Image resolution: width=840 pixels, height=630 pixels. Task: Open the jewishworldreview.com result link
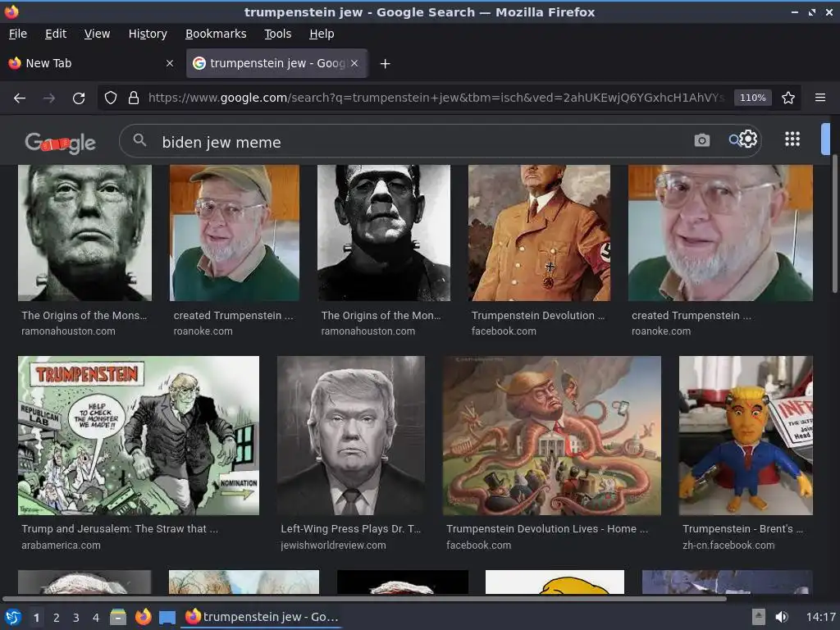(333, 546)
